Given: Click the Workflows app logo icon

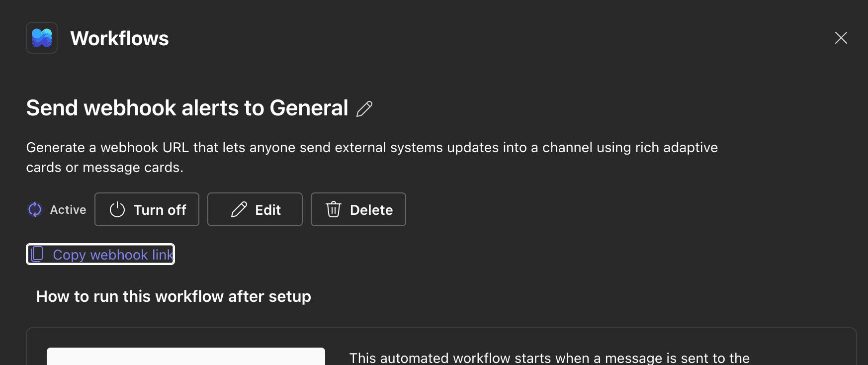Looking at the screenshot, I should tap(42, 38).
